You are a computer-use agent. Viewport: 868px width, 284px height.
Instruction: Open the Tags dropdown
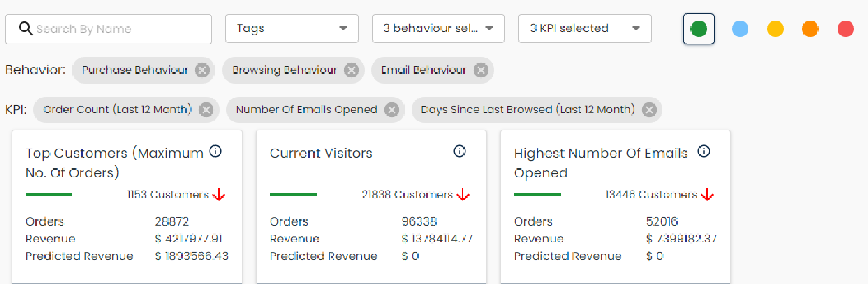pyautogui.click(x=292, y=29)
